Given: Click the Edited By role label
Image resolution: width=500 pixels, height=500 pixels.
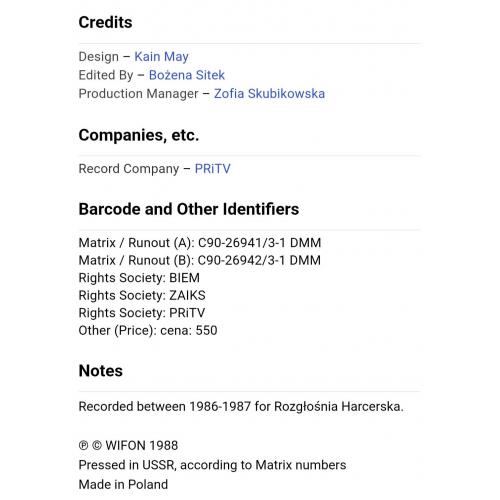Looking at the screenshot, I should (106, 75).
